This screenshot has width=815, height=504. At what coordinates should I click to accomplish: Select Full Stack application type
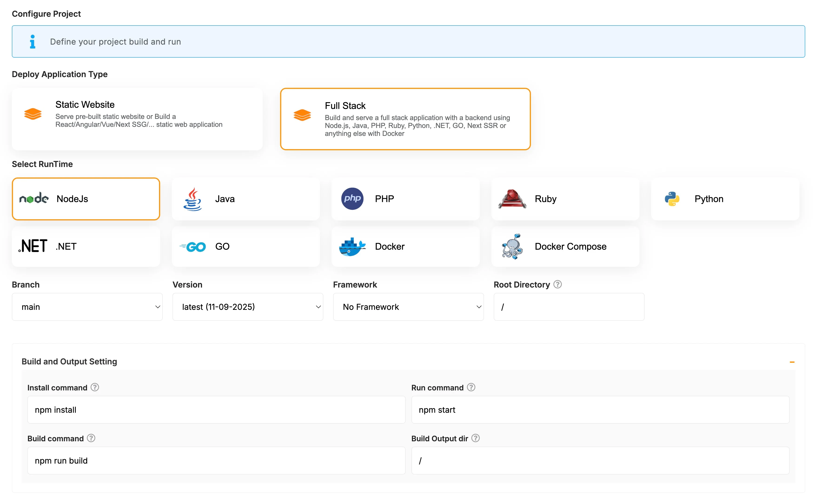click(405, 119)
